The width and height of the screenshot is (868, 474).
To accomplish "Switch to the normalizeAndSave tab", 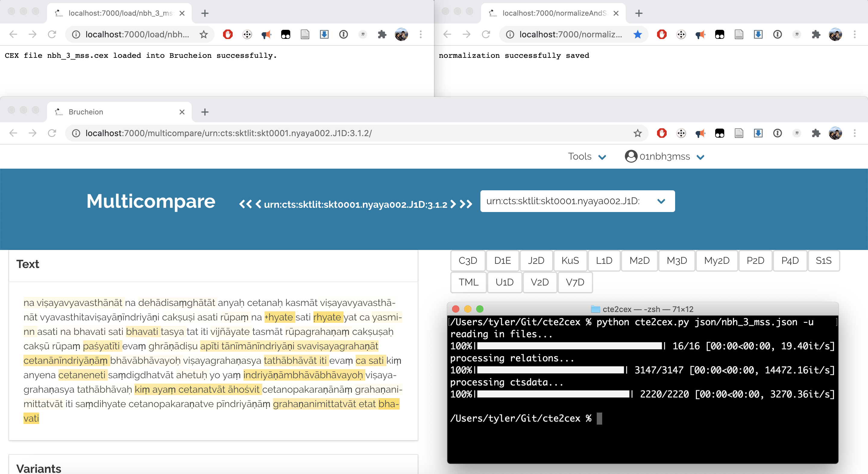I will tap(553, 13).
